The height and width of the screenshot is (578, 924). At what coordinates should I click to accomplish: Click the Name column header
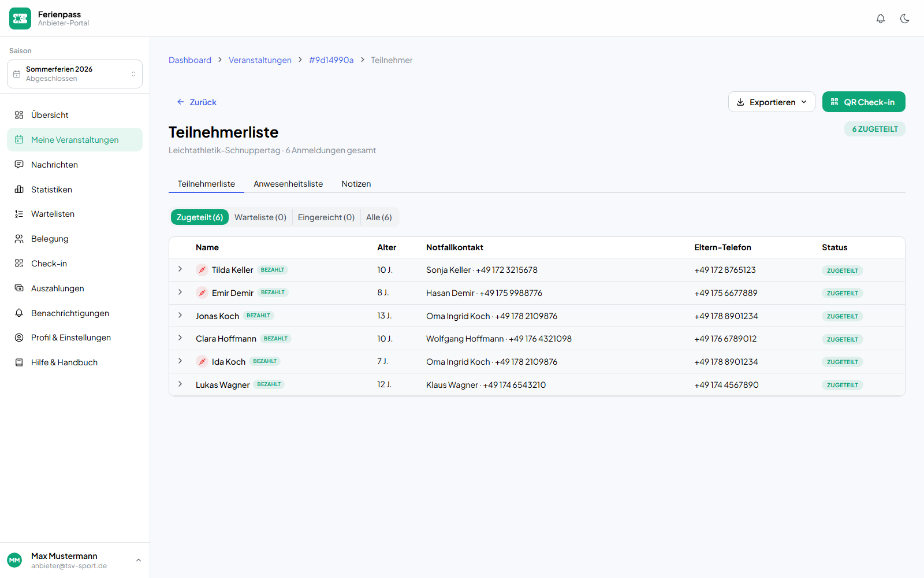tap(207, 247)
